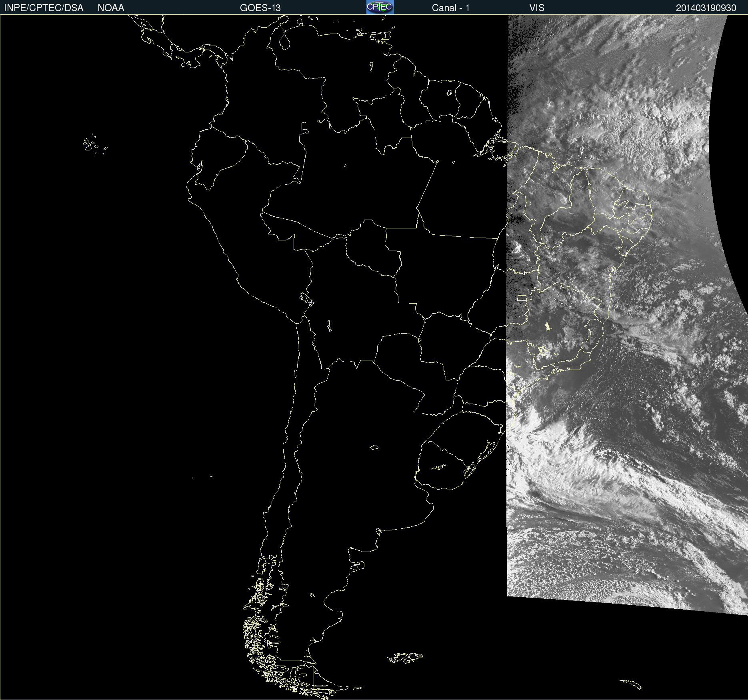Click the GOES-13 satellite label
The image size is (748, 700).
coord(260,8)
